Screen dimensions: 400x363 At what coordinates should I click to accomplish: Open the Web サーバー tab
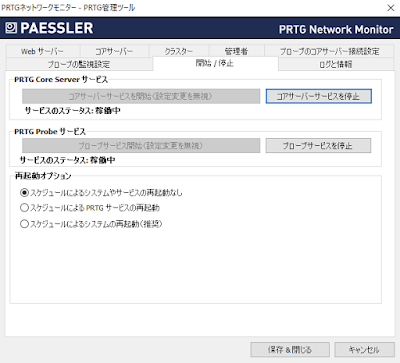click(x=42, y=51)
